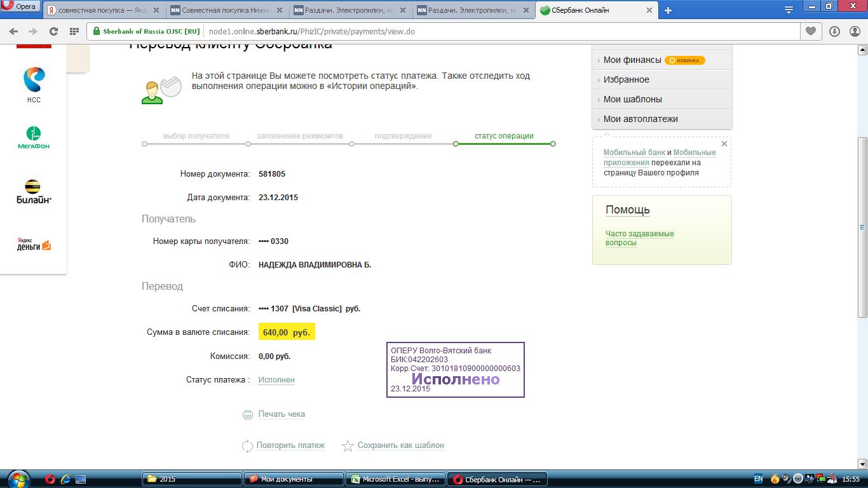Reload the page with the refresh button
This screenshot has width=868, height=488.
53,31
